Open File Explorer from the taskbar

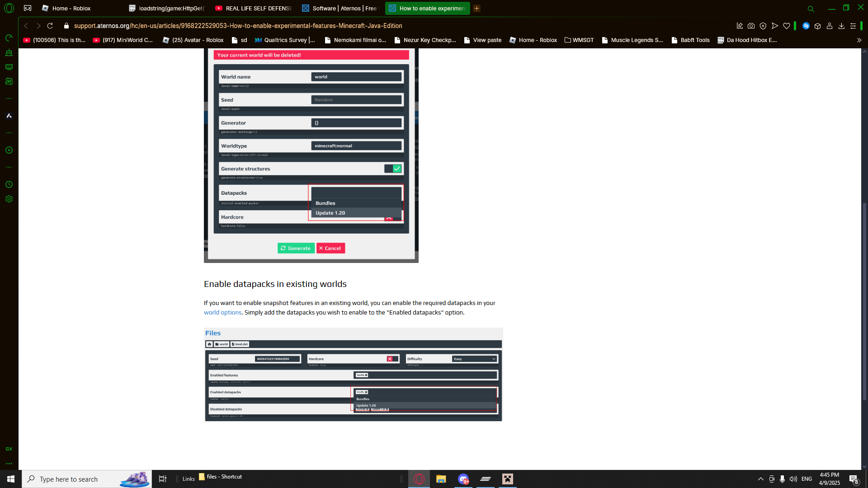(441, 479)
